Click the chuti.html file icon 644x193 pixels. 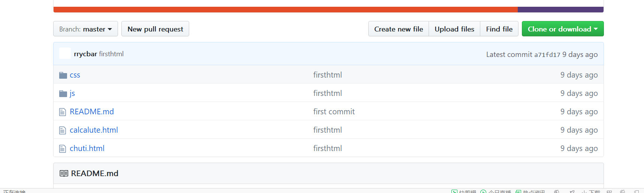point(63,149)
